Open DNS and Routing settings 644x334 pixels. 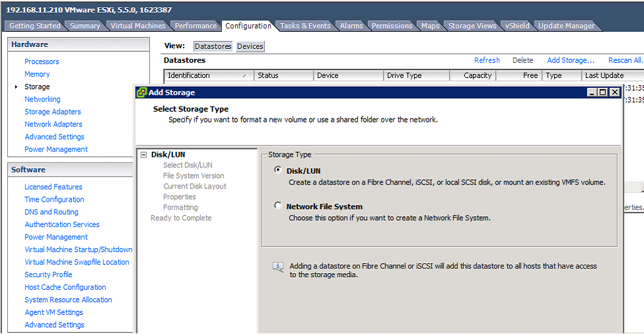52,212
